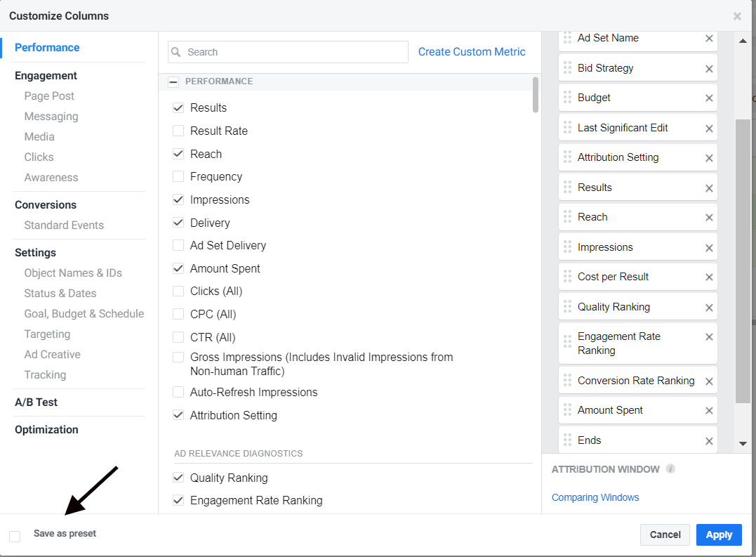756x557 pixels.
Task: Remove Conversion Rate Ranking column
Action: [x=709, y=380]
